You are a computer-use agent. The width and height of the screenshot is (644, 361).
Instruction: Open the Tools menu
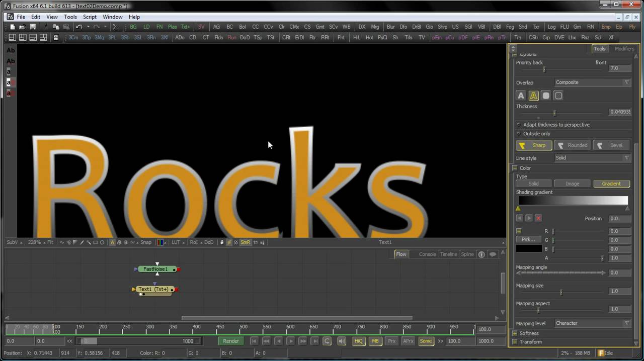tap(70, 17)
